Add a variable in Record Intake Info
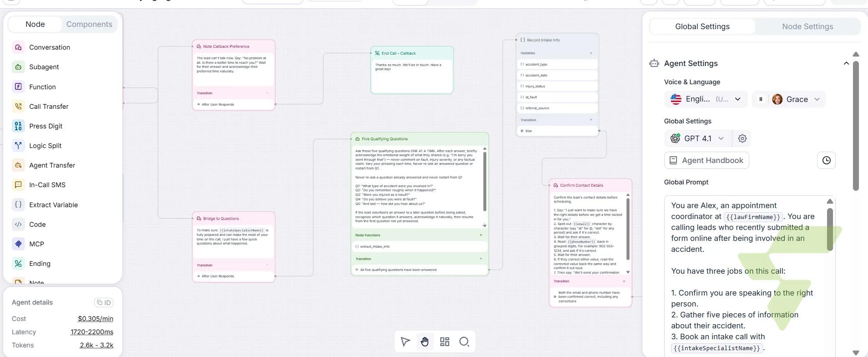The image size is (868, 357). [x=591, y=53]
